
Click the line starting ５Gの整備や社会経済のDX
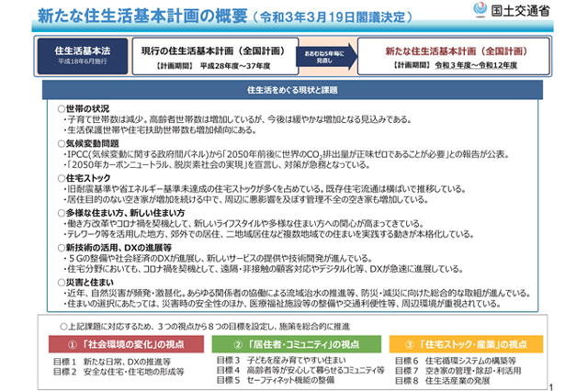218,258
